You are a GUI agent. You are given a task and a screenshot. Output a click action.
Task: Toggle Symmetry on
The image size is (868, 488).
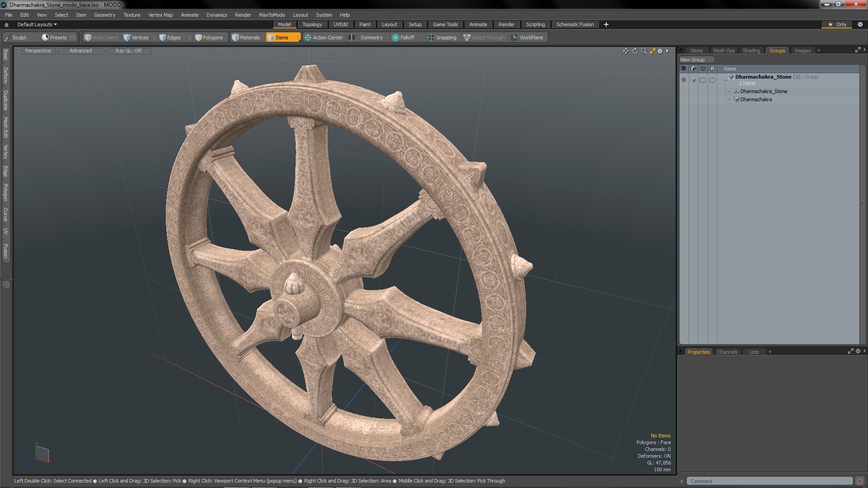[353, 38]
